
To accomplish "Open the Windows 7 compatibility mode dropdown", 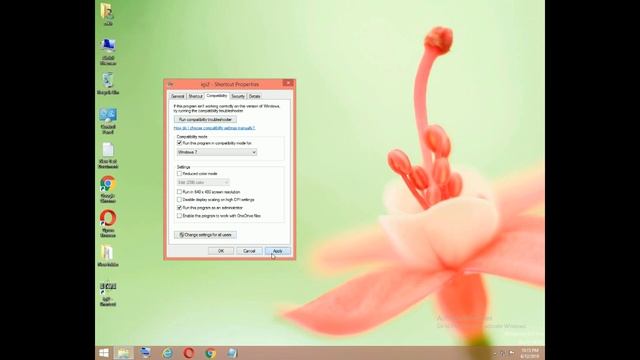I will click(x=217, y=152).
